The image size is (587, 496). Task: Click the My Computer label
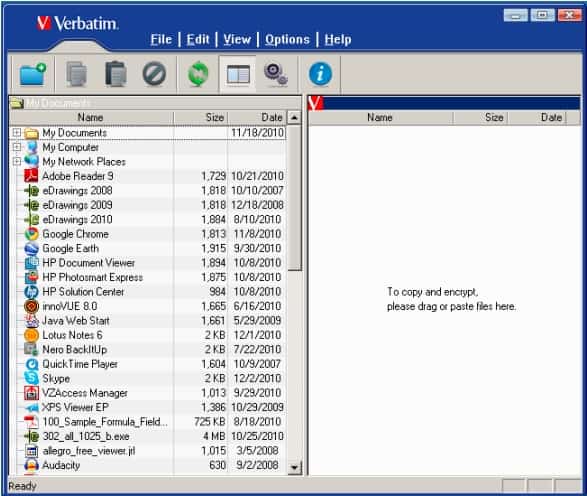click(x=71, y=147)
